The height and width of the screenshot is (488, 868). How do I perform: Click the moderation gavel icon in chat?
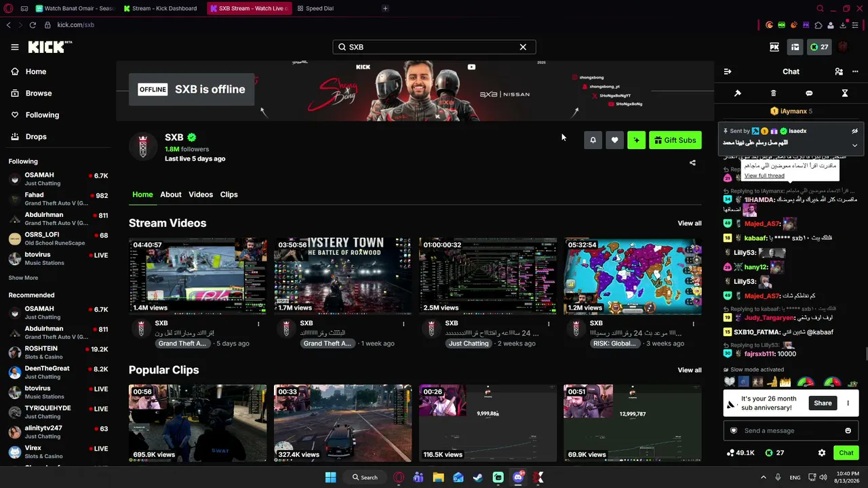[x=738, y=93]
